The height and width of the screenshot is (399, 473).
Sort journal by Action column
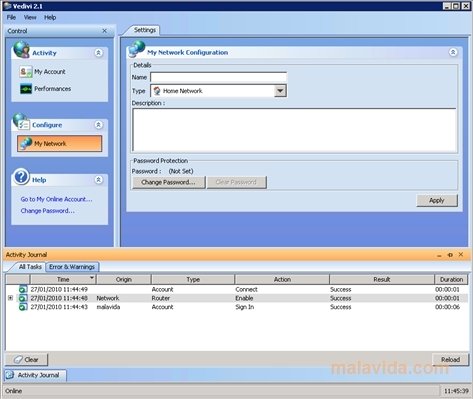coord(282,279)
